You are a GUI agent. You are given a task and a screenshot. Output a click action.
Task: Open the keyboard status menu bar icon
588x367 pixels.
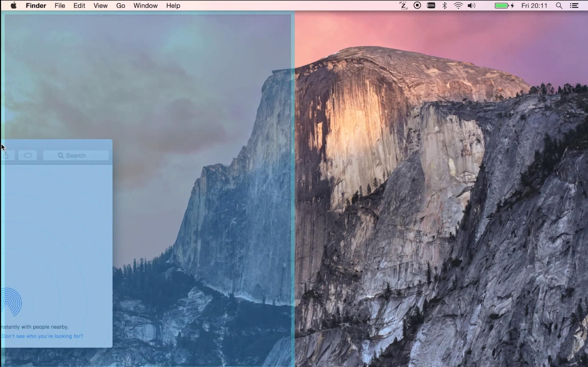click(x=431, y=5)
